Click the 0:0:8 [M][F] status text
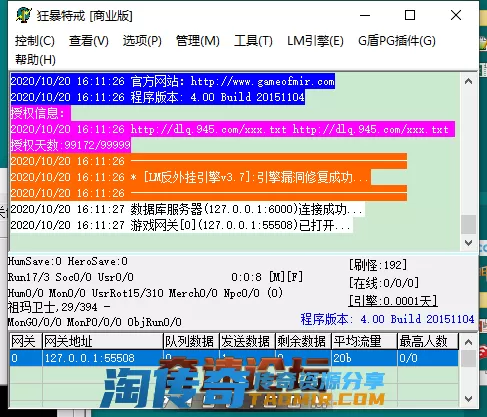Viewport: 487px width, 417px height. click(267, 277)
